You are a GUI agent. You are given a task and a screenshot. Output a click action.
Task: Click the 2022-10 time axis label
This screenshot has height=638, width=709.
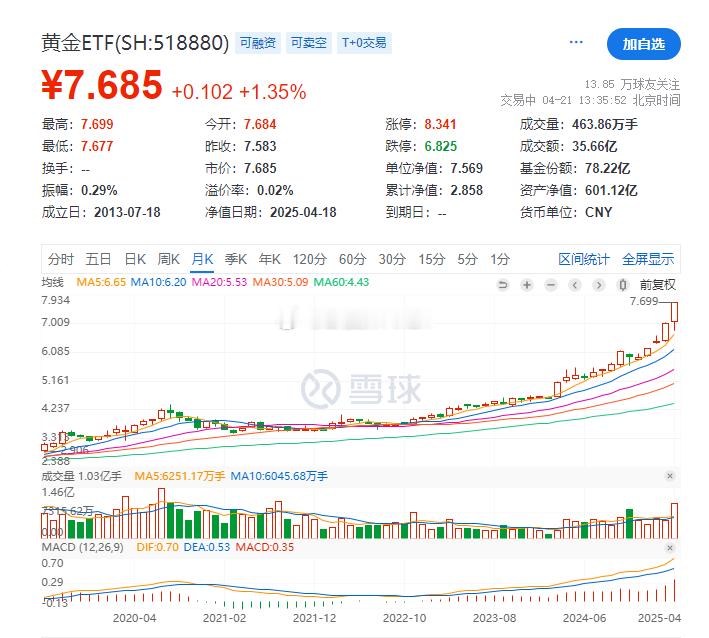(405, 618)
